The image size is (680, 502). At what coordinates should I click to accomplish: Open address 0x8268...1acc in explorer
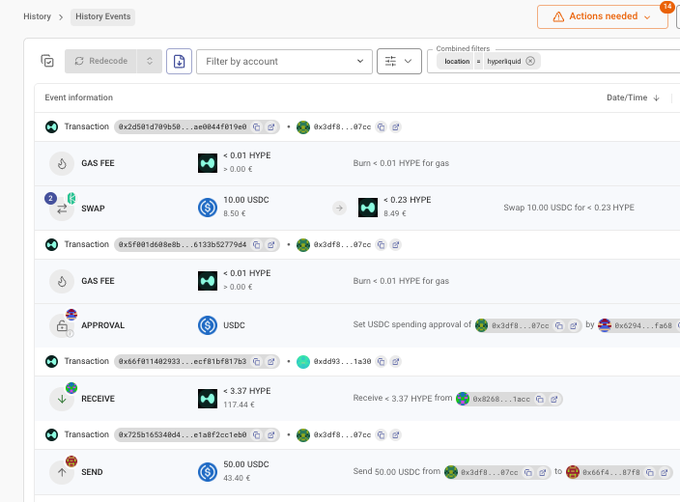point(554,399)
